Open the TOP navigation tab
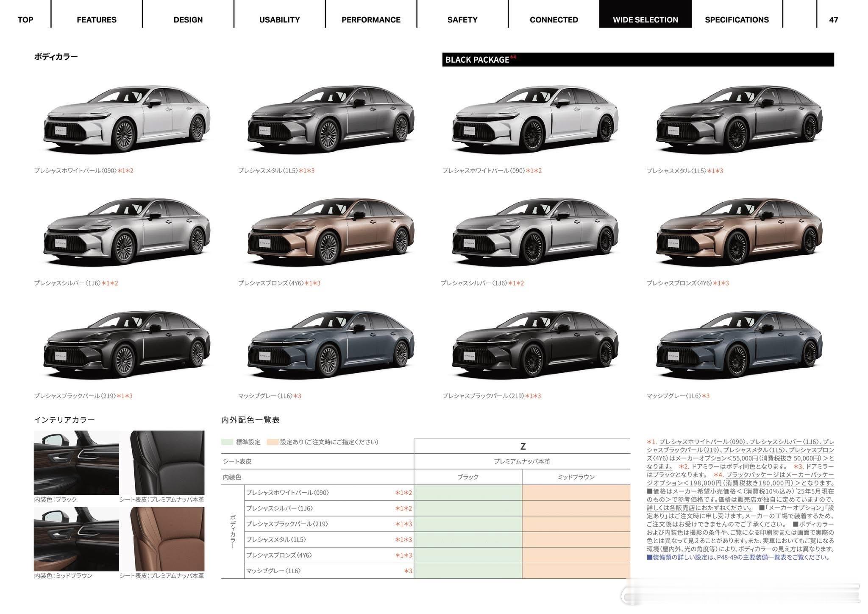This screenshot has height=614, width=868. [x=25, y=20]
